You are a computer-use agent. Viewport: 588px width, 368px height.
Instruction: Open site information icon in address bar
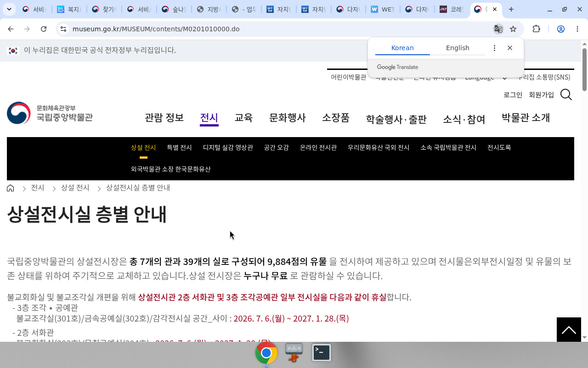click(x=63, y=29)
